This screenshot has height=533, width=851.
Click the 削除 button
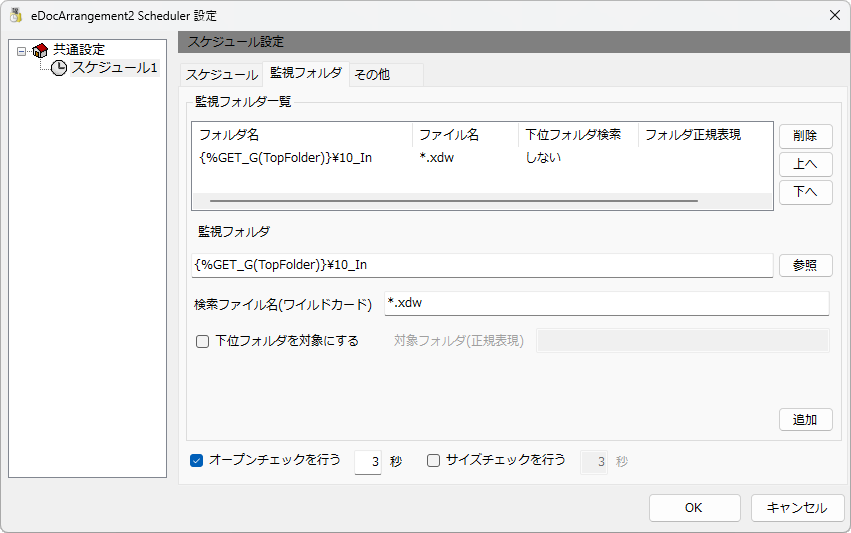pos(805,136)
